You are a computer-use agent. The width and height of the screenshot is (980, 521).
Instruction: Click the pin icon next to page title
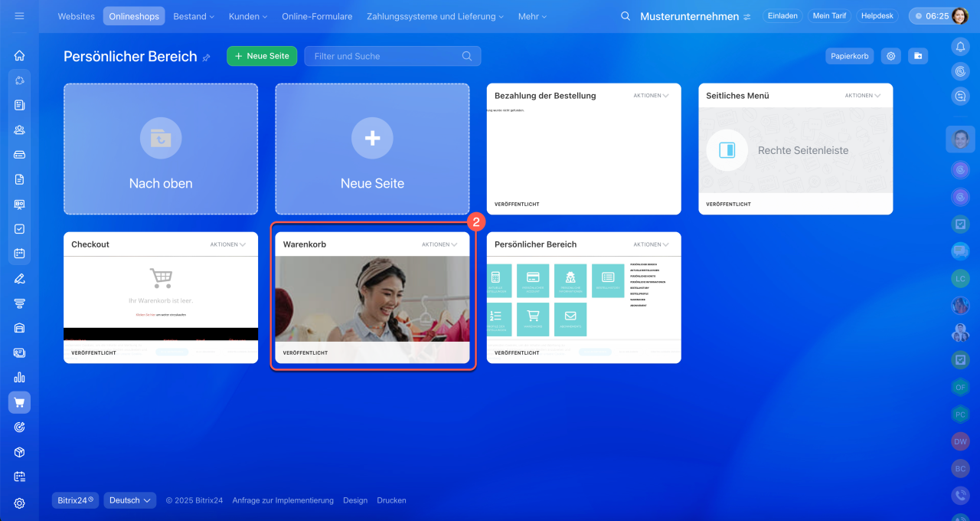pos(206,57)
